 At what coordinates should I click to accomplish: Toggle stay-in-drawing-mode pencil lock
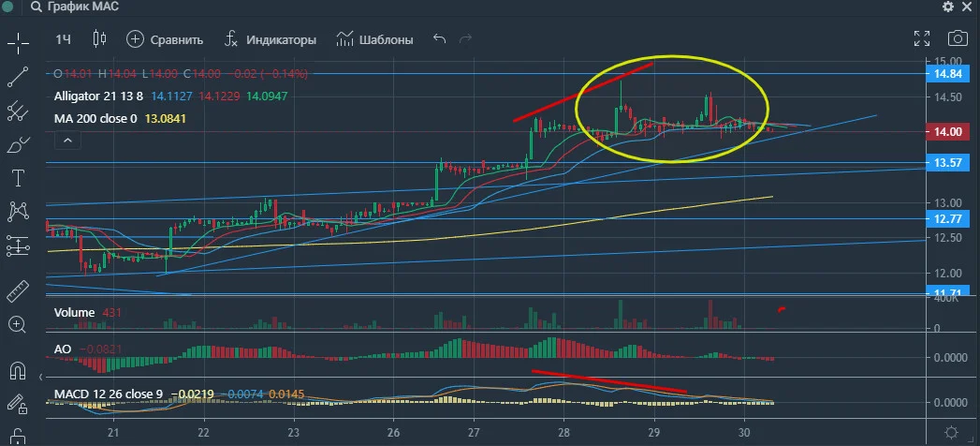(18, 404)
